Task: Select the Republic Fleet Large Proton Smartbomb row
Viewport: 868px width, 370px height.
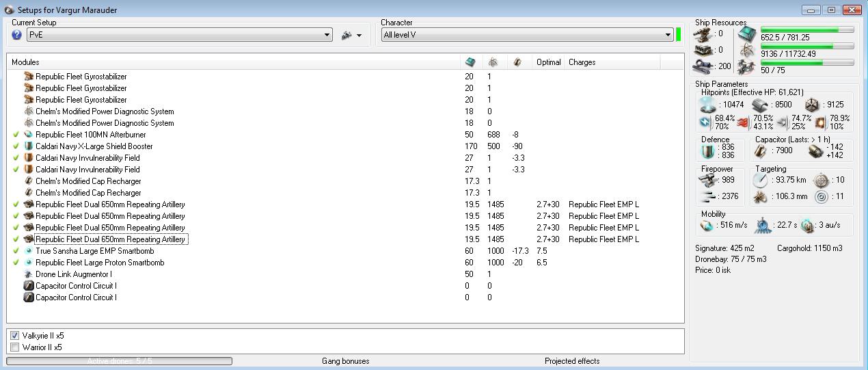Action: click(345, 263)
